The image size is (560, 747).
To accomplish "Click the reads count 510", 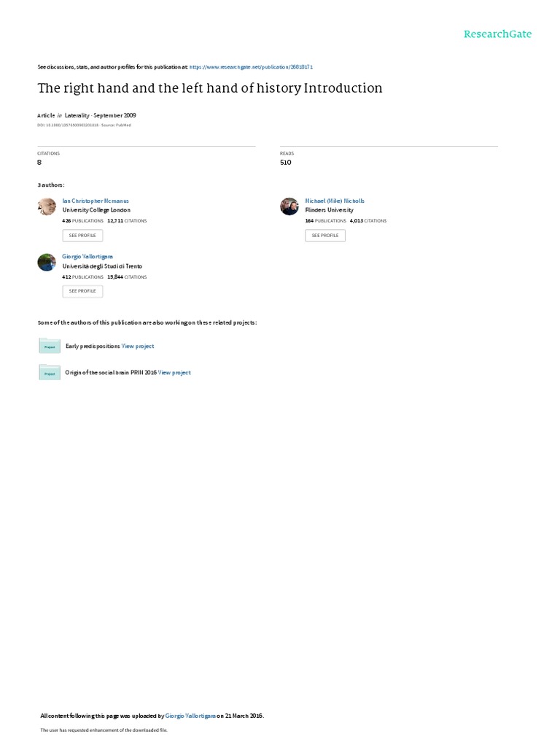I will (286, 163).
